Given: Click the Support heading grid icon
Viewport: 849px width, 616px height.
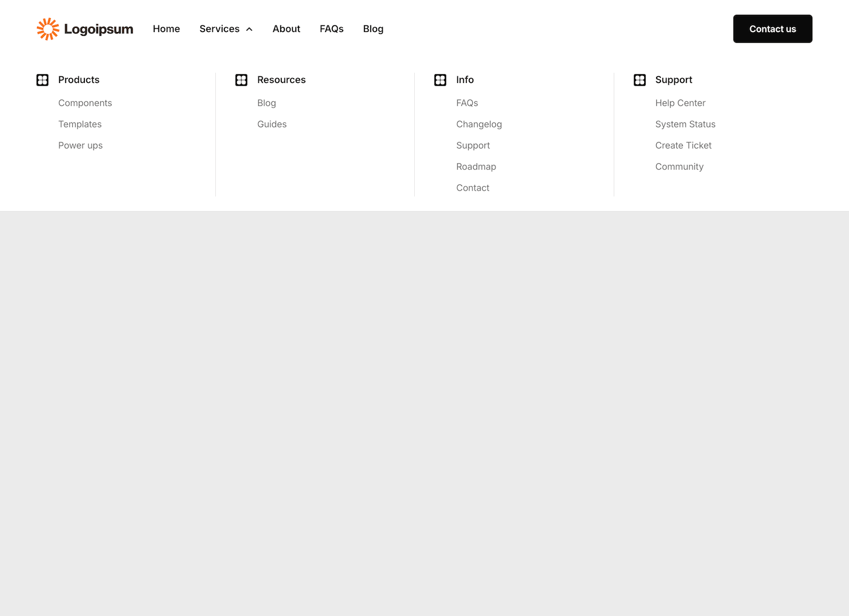Looking at the screenshot, I should coord(640,80).
